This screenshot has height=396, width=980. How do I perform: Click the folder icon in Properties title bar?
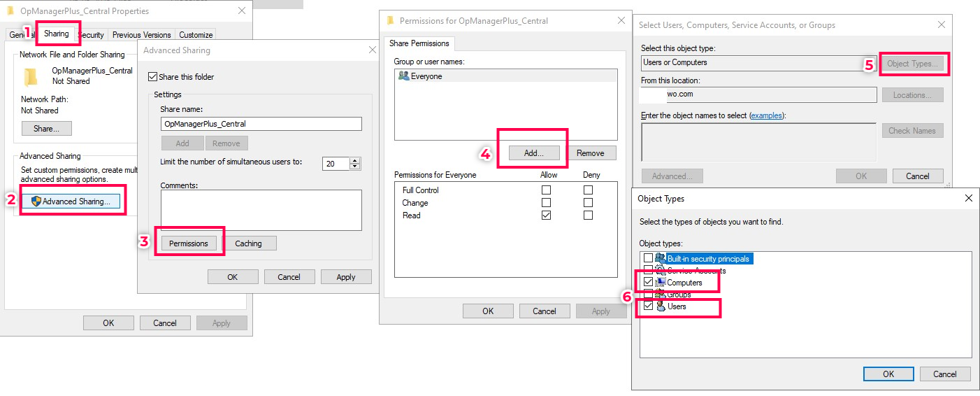10,11
